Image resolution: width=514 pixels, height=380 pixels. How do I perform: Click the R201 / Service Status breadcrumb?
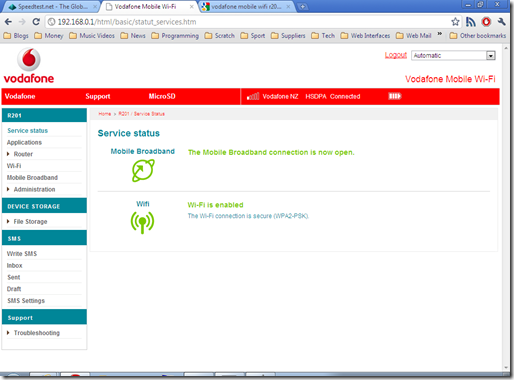coord(142,114)
